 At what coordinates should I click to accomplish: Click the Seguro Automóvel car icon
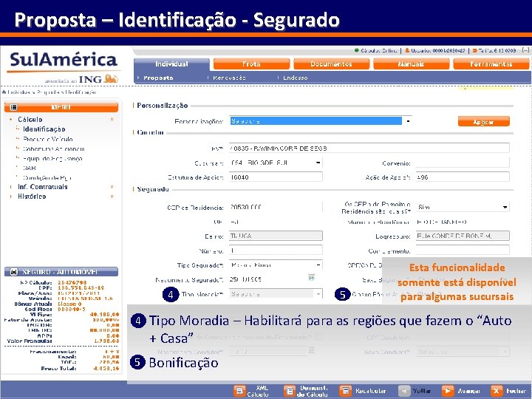(x=13, y=272)
